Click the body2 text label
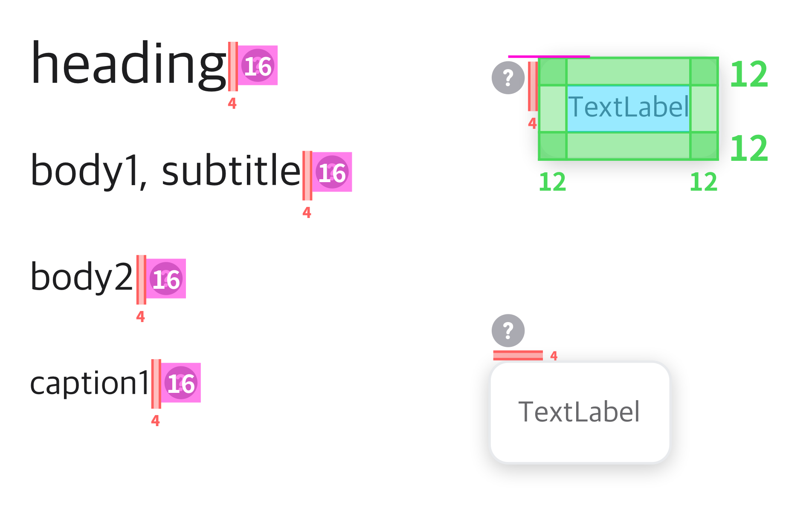This screenshot has width=812, height=517. coord(81,277)
